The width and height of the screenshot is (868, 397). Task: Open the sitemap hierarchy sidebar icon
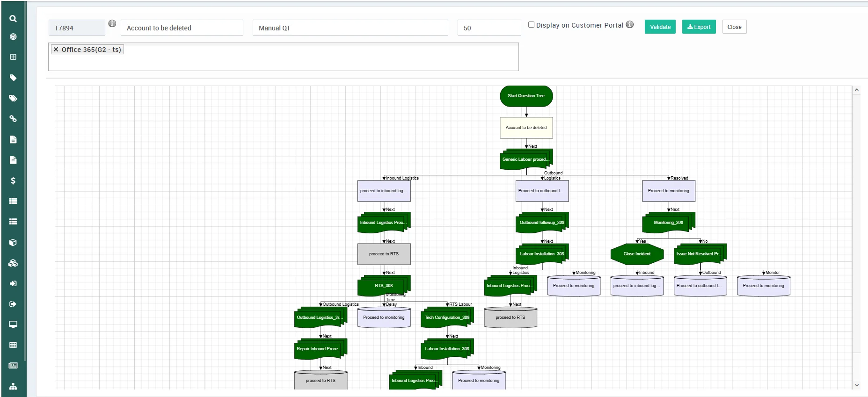[13, 386]
